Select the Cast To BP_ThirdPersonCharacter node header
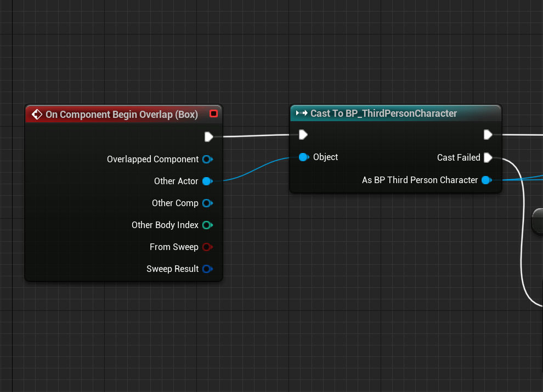Image resolution: width=543 pixels, height=392 pixels. pos(383,113)
